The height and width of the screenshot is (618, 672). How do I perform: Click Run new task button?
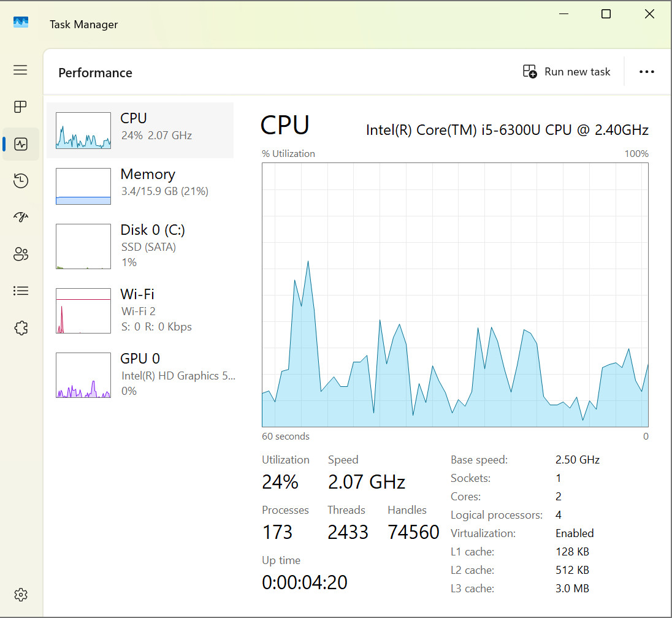tap(567, 72)
